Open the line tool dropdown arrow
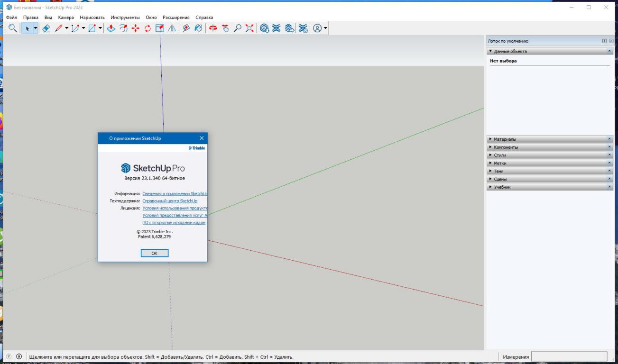618x364 pixels. 66,28
